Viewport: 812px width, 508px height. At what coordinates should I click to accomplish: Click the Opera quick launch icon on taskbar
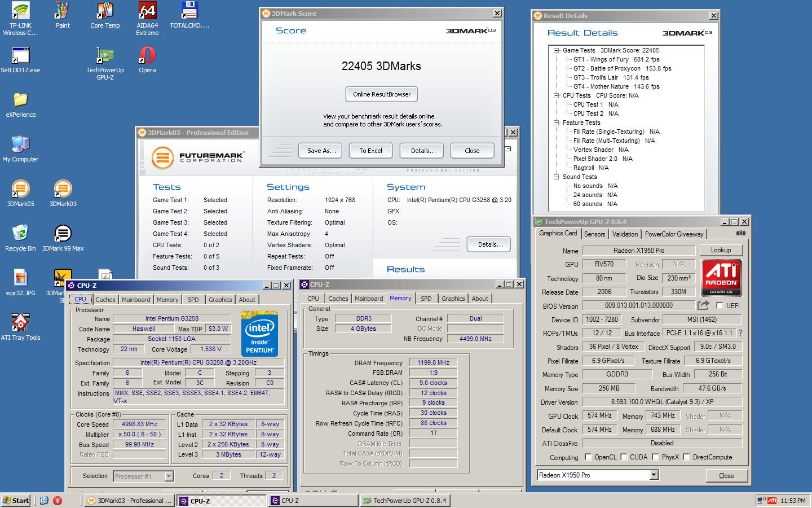[x=58, y=501]
